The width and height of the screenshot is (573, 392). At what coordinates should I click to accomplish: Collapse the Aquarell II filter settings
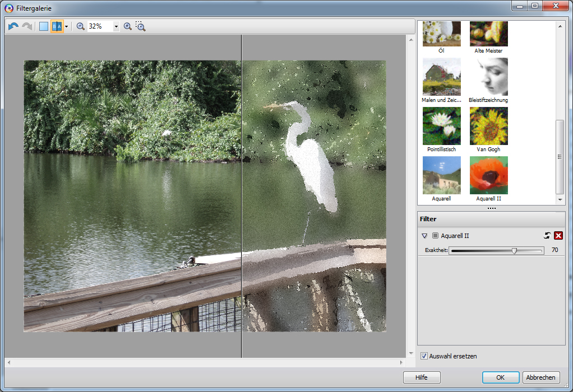point(424,236)
